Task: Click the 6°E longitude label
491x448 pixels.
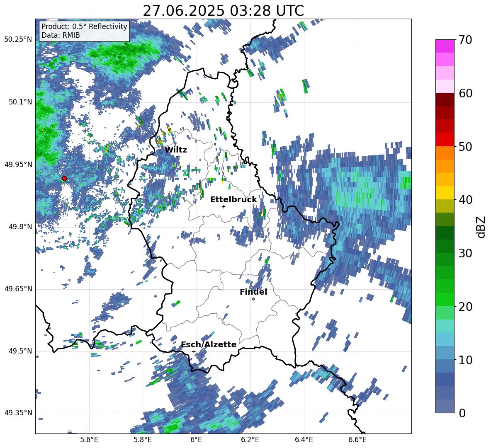Action: tap(196, 440)
